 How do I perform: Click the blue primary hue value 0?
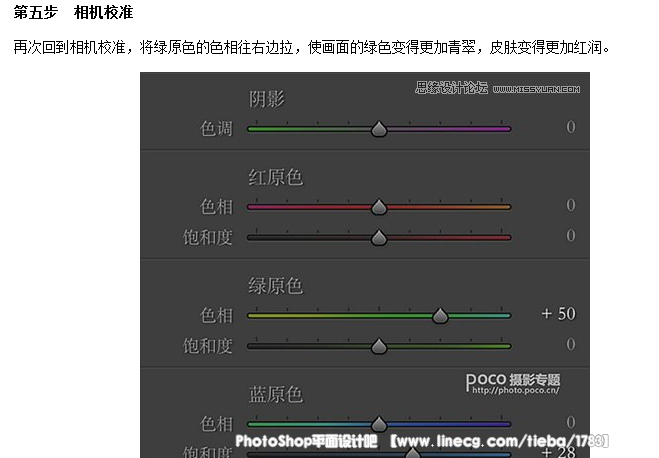[570, 422]
